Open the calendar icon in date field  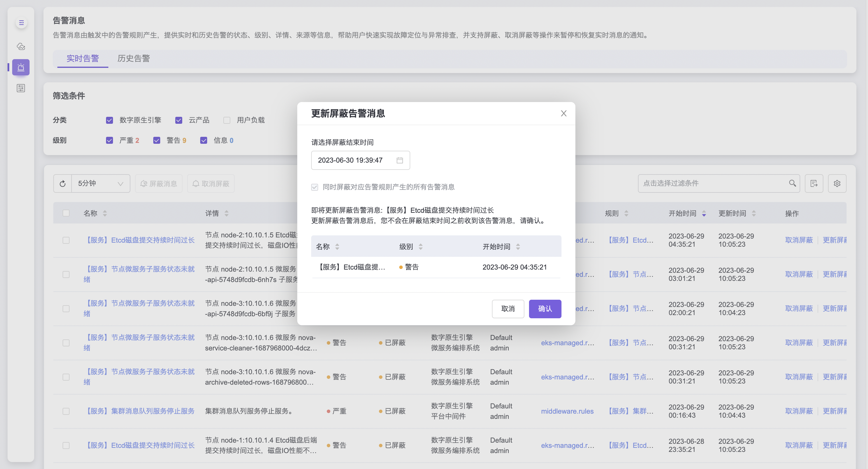click(x=400, y=160)
